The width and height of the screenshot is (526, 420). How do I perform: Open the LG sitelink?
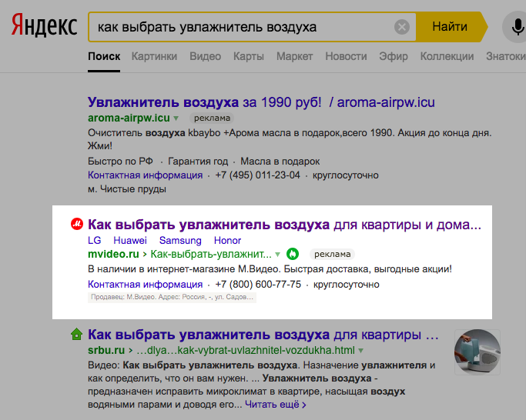tap(94, 240)
